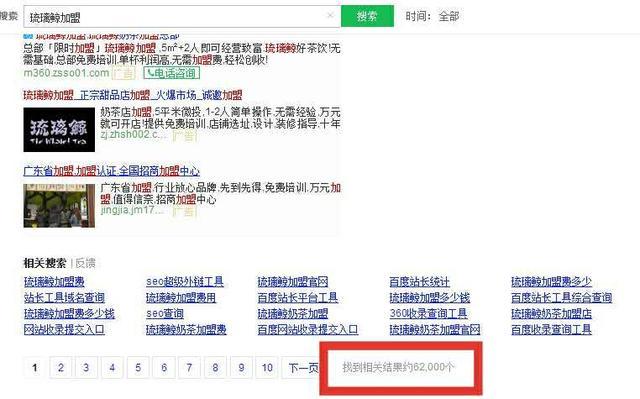Go to results page 6
This screenshot has width=640, height=399.
(164, 368)
